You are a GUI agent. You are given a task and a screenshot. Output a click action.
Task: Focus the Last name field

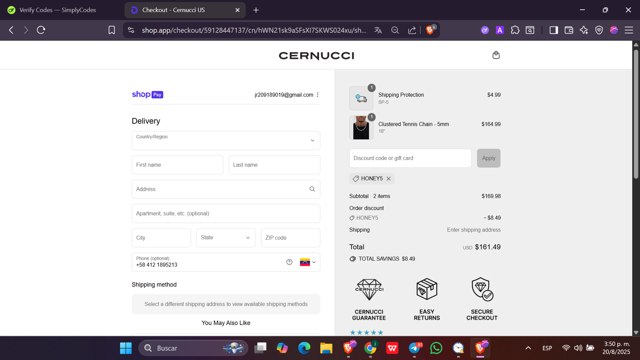pos(274,165)
